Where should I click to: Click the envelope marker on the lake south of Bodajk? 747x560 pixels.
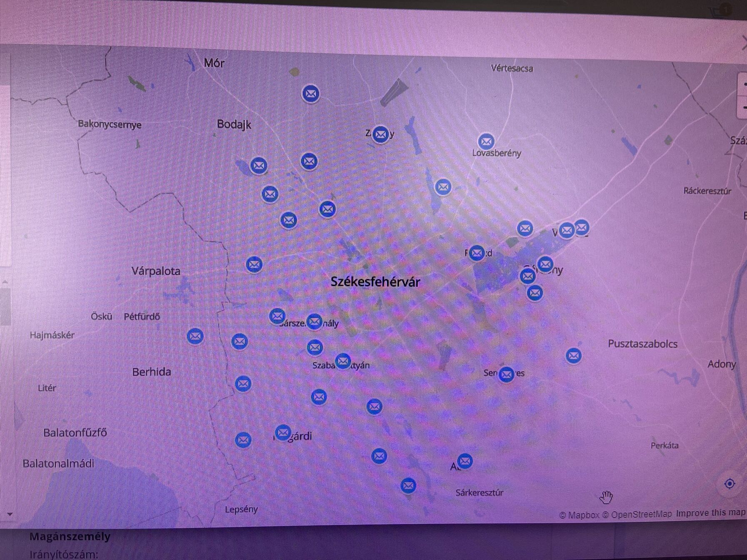259,166
